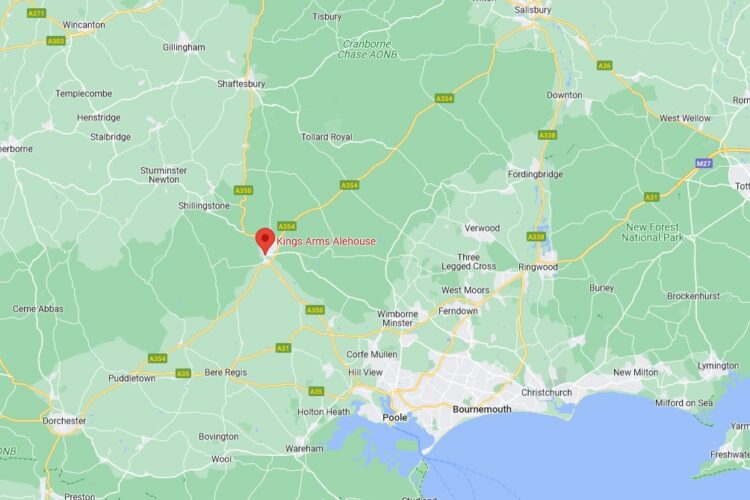The width and height of the screenshot is (750, 500).
Task: Click the Bournemouth city label
Action: click(x=482, y=410)
